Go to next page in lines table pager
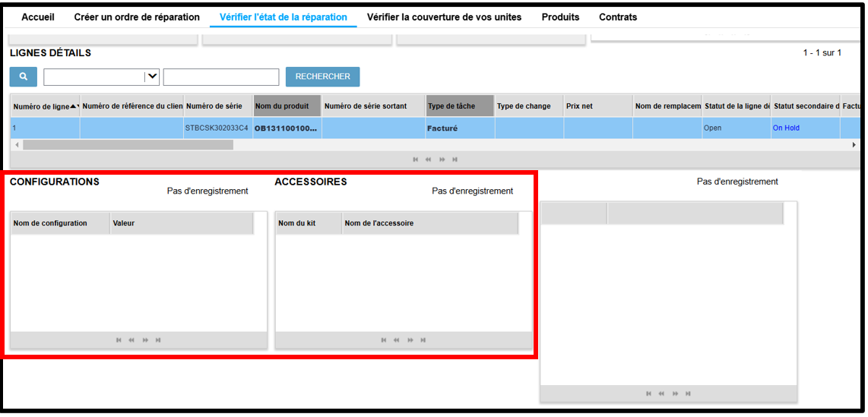This screenshot has height=417, width=868. pos(442,160)
